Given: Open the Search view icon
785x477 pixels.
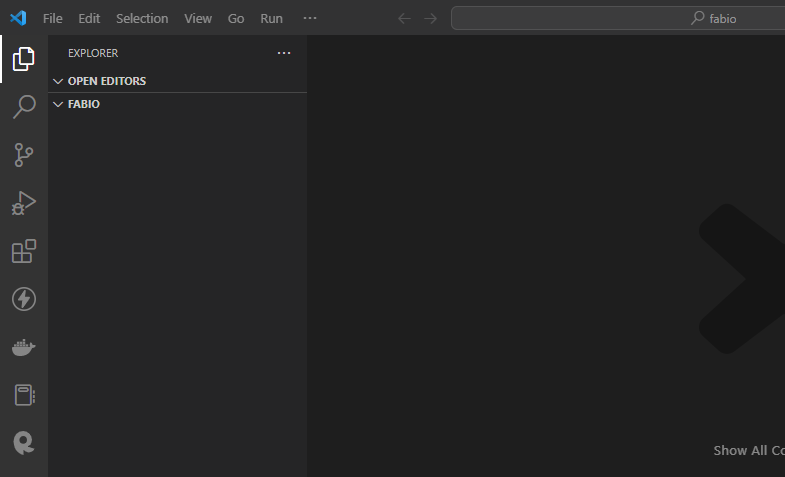Looking at the screenshot, I should click(24, 107).
